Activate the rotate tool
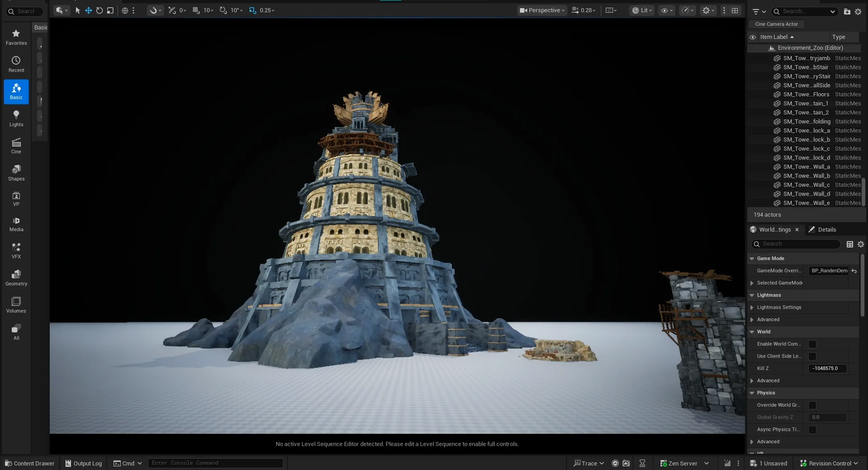Viewport: 868px width, 470px height. click(99, 10)
